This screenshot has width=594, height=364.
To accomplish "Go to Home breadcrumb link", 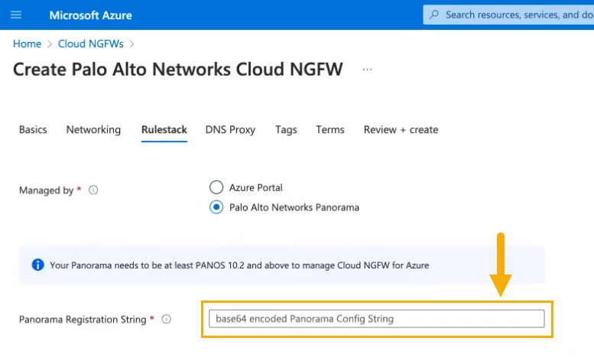I will (27, 44).
